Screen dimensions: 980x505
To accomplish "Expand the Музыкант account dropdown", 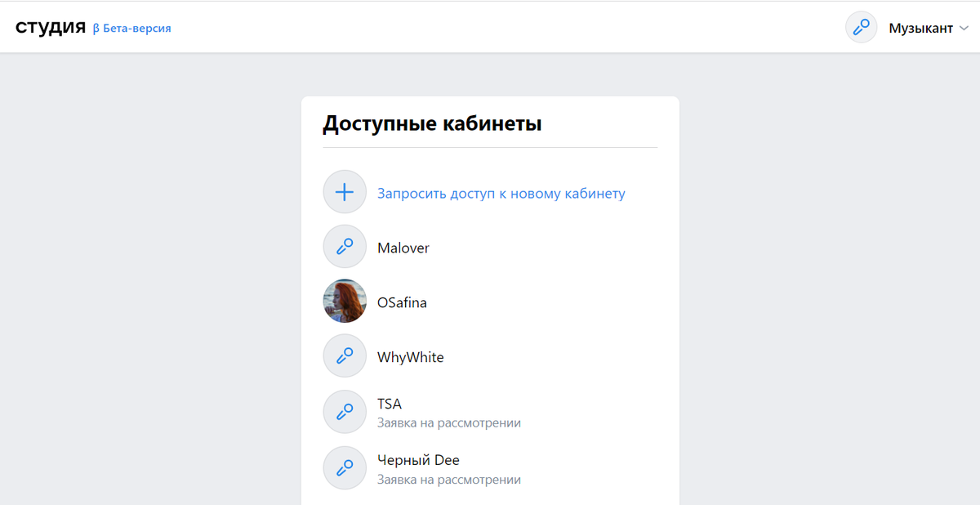I will [921, 27].
